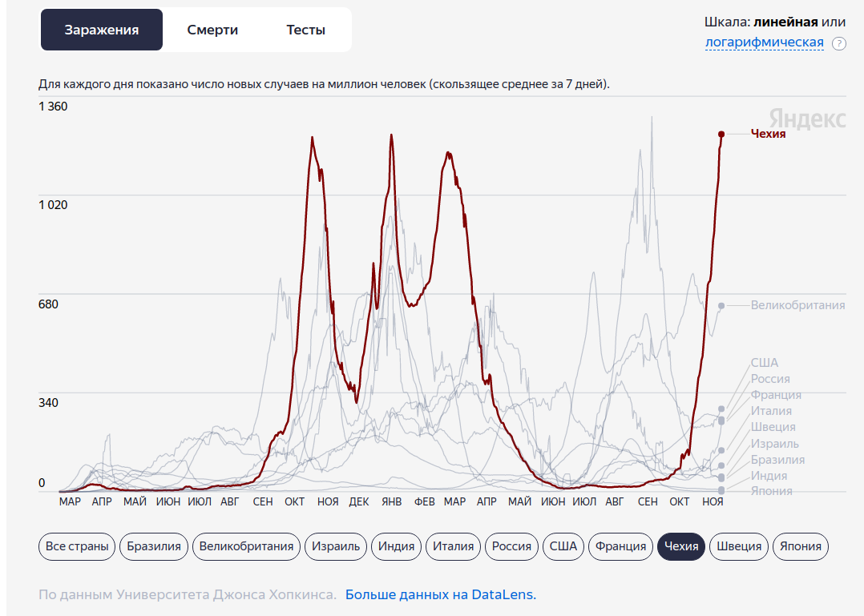Switch scale to логарифмическая
Viewport: 864px width, 616px height.
764,42
